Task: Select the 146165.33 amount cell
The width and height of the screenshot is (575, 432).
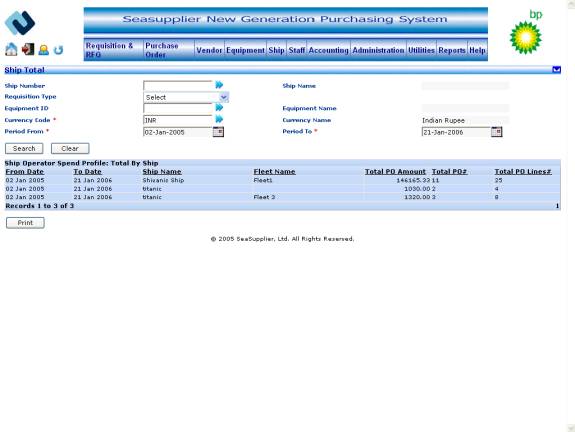Action: point(413,180)
